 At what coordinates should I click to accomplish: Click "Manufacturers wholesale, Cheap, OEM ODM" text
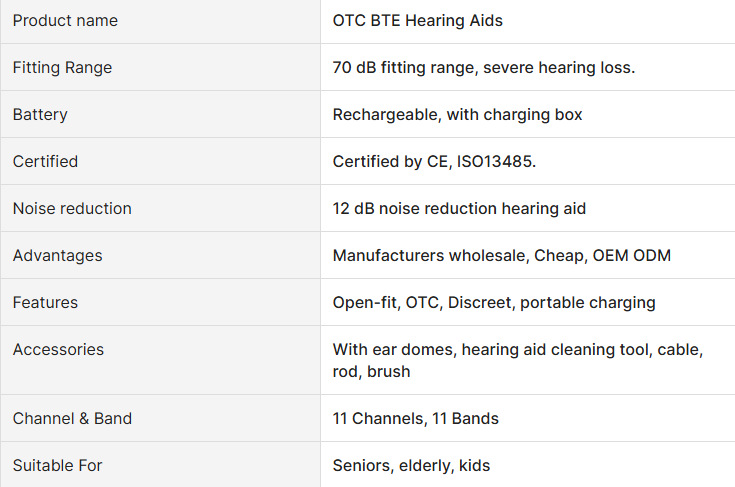click(501, 256)
